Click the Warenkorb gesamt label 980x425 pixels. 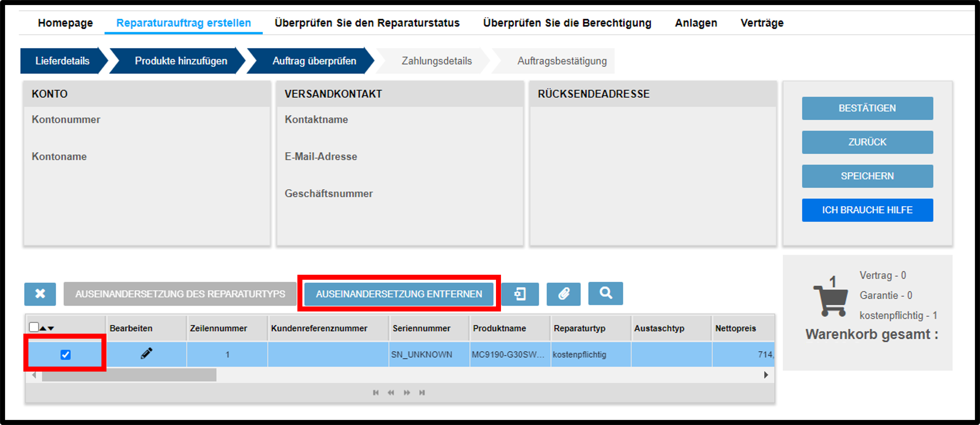pos(872,335)
